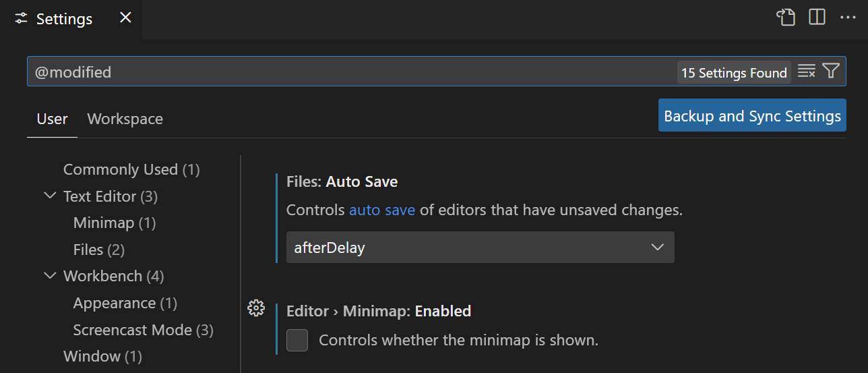Open the Auto Save afterDelay dropdown
Image resolution: width=868 pixels, height=373 pixels.
pyautogui.click(x=480, y=248)
